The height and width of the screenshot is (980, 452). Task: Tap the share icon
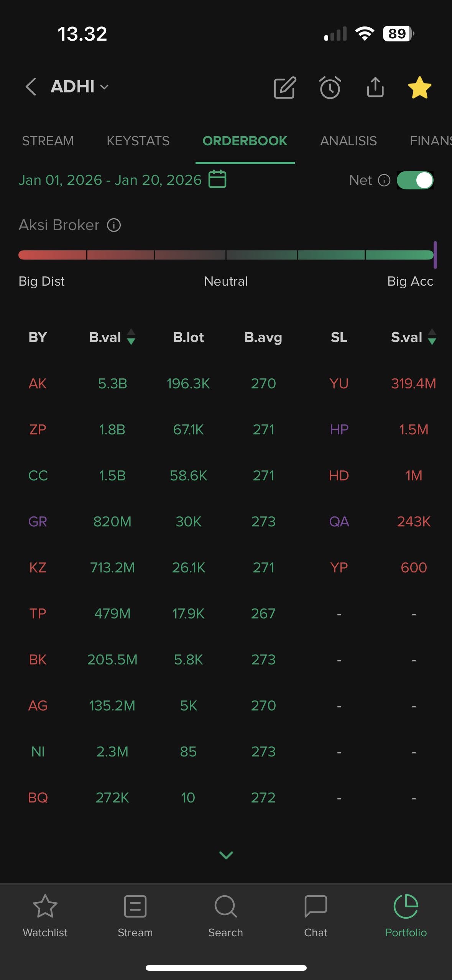pos(375,87)
